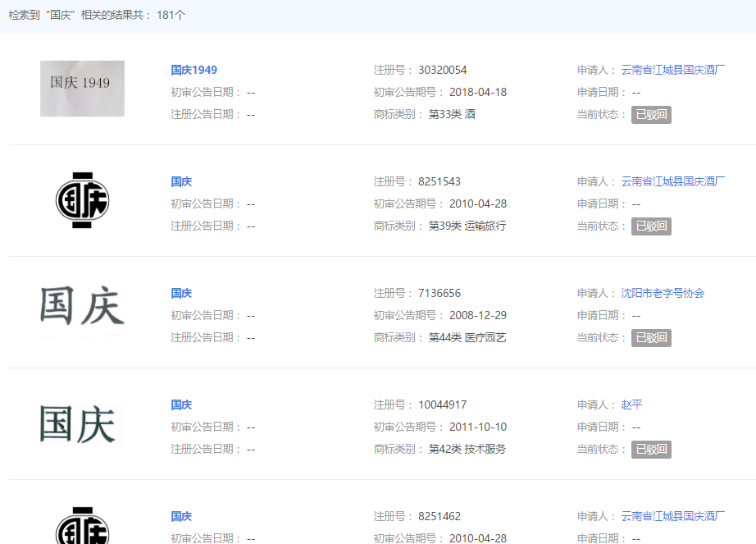Viewport: 756px width, 544px height.
Task: Open the 国庆 link for registration 8251462
Action: pyautogui.click(x=181, y=516)
